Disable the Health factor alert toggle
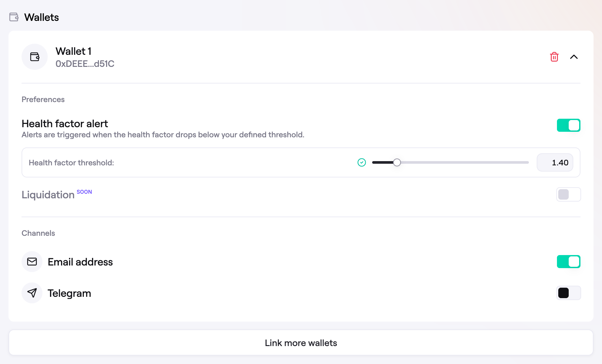Viewport: 602px width, 364px height. click(568, 125)
